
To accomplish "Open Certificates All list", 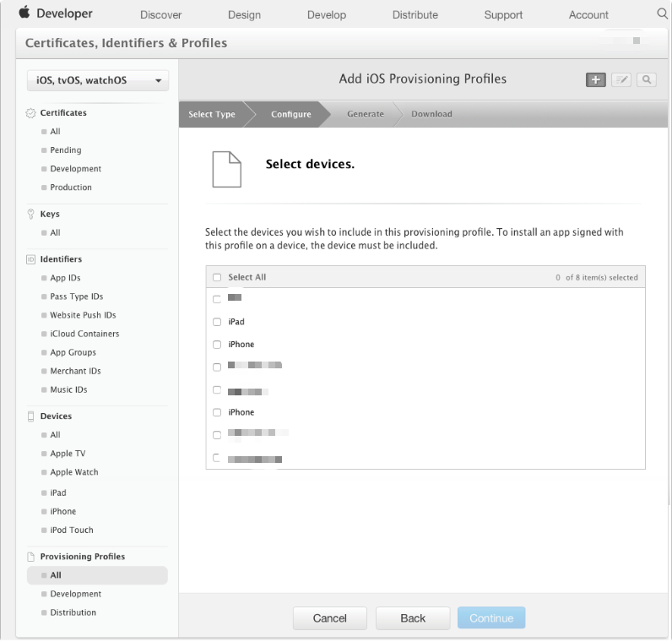I will [55, 132].
